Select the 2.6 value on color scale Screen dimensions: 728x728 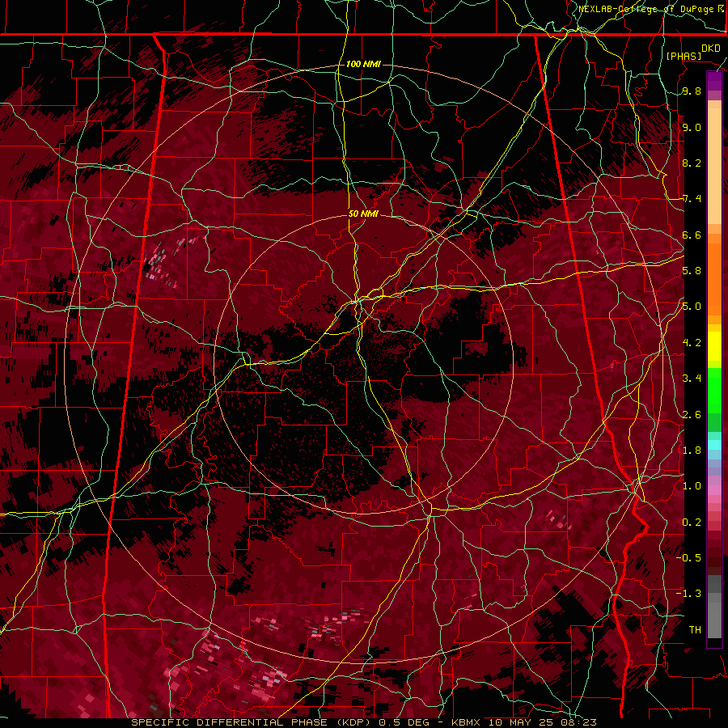coord(692,415)
